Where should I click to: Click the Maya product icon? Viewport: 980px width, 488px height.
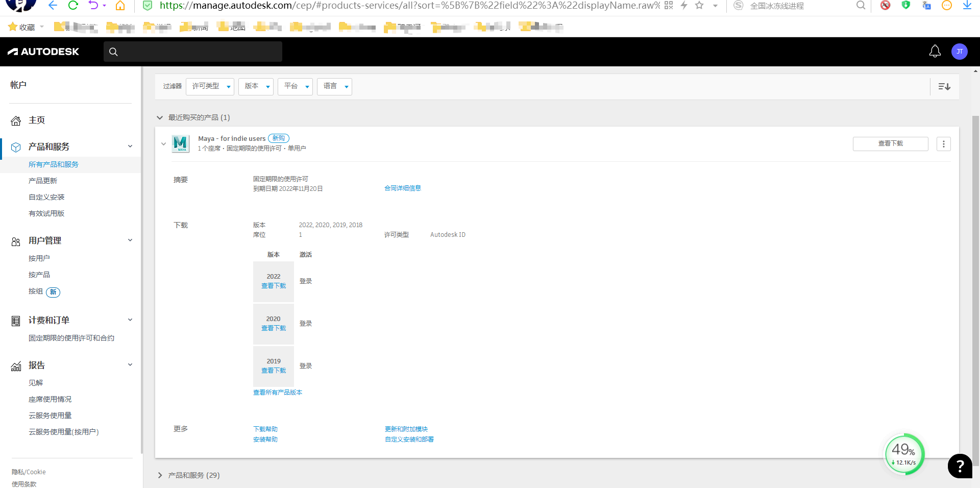180,144
